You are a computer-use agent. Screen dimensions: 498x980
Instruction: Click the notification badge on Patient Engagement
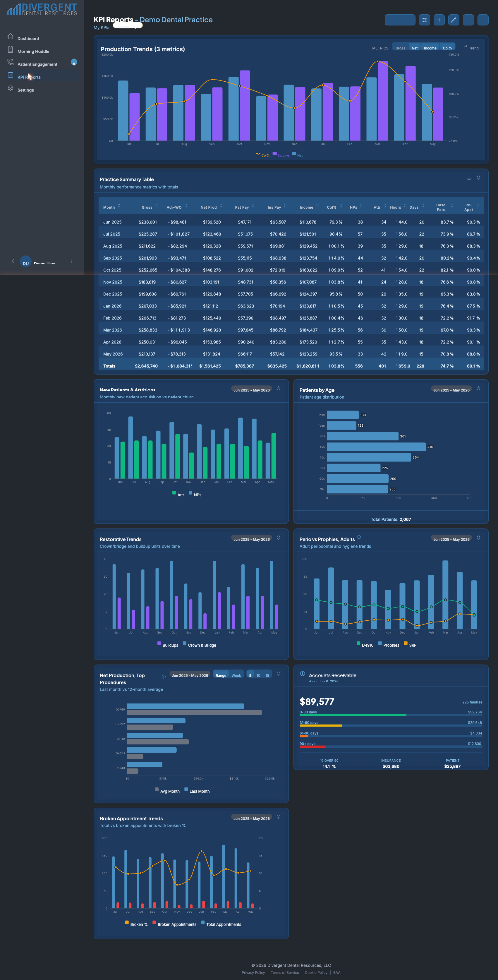74,62
